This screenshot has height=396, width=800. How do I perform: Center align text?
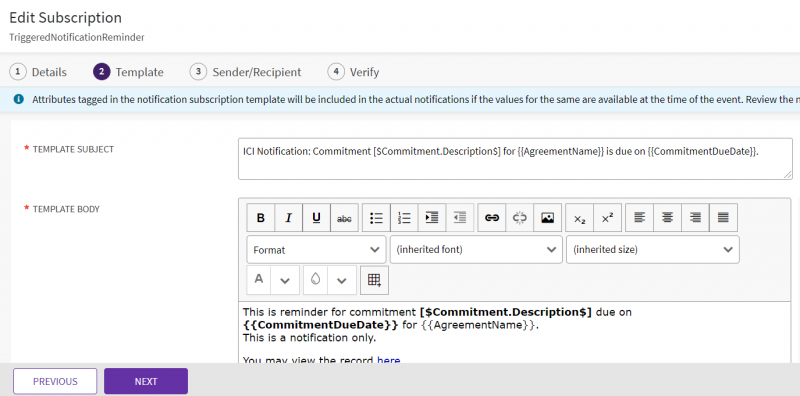pos(667,218)
